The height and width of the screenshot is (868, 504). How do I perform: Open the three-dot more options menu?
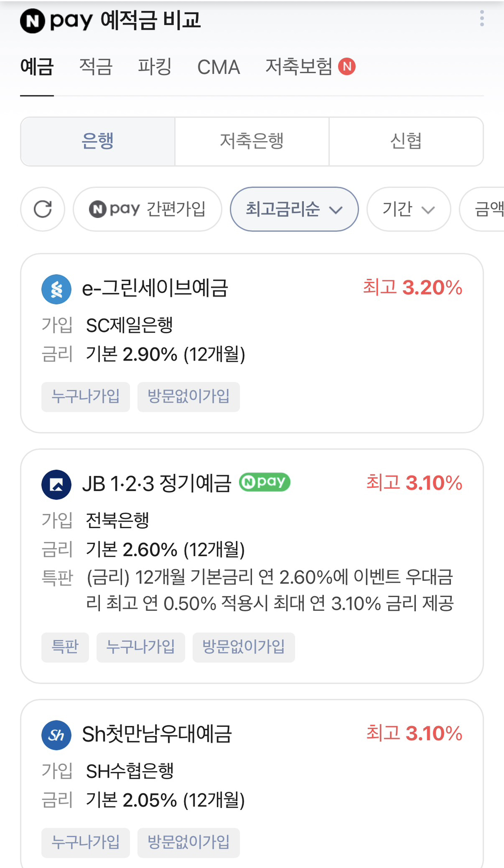pos(482,19)
